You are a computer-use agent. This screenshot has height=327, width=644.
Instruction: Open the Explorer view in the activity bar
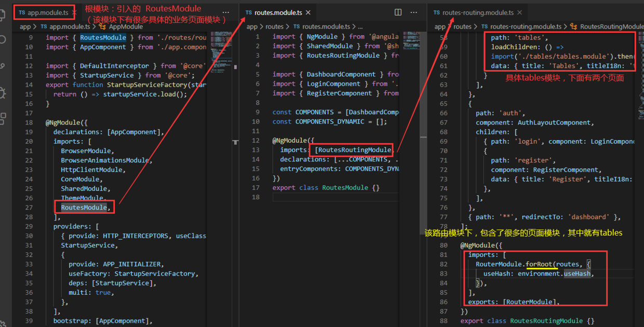pyautogui.click(x=3, y=16)
